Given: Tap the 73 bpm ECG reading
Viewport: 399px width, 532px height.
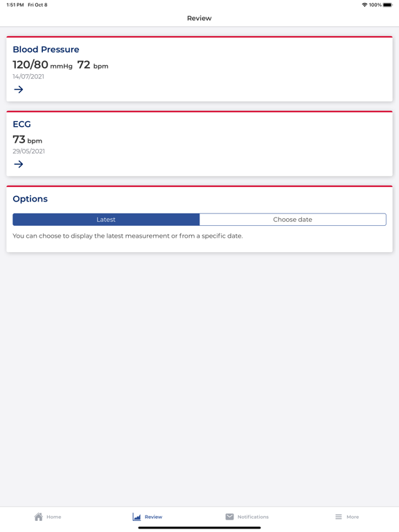Looking at the screenshot, I should 28,139.
